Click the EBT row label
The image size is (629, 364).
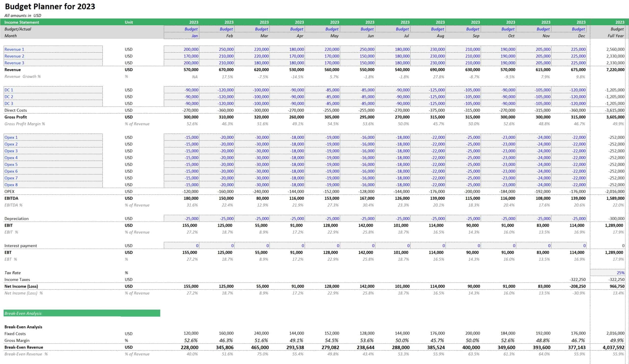[8, 252]
